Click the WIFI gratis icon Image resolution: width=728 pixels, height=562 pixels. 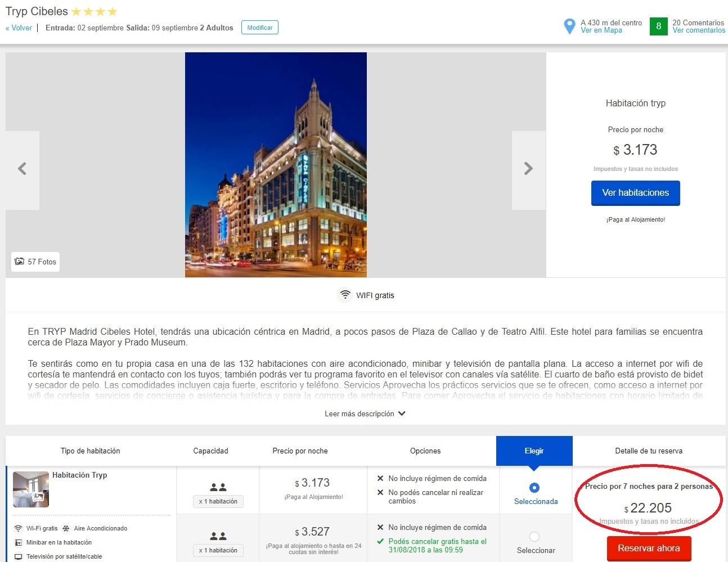pos(345,295)
